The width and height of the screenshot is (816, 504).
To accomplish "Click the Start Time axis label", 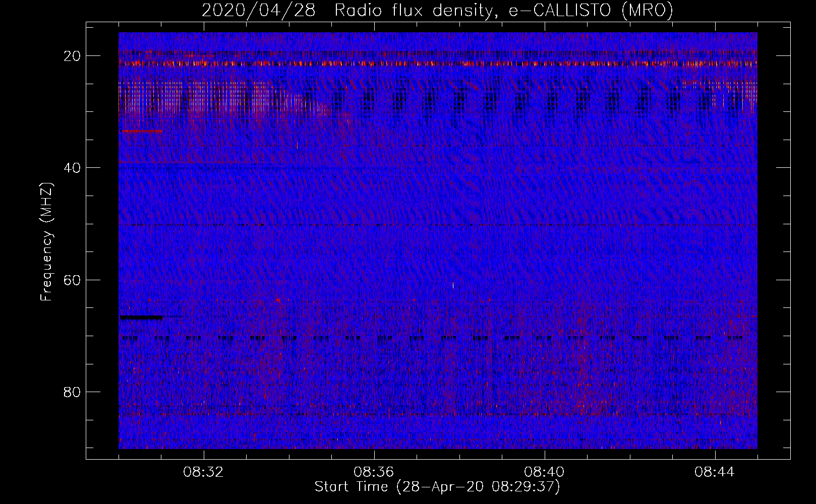I will [437, 487].
